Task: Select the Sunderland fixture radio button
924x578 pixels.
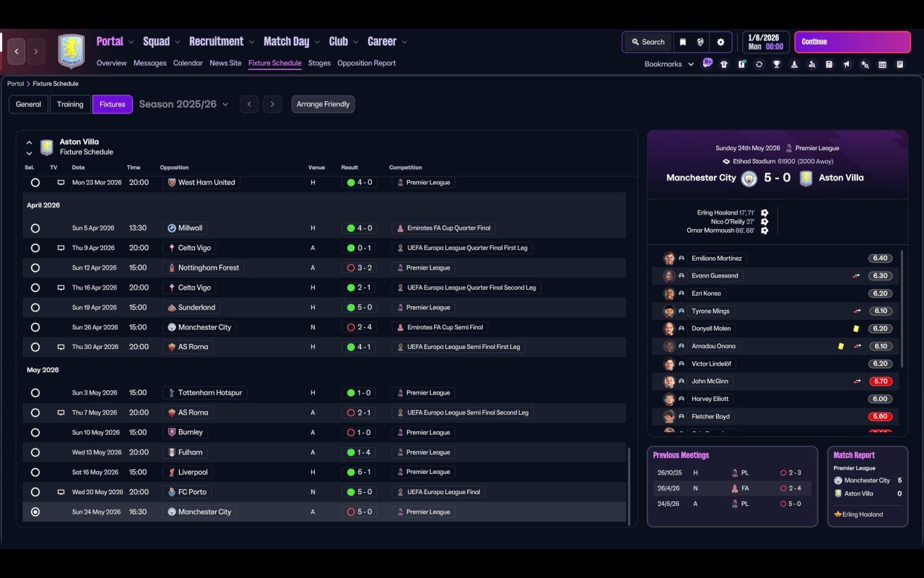Action: [x=35, y=308]
